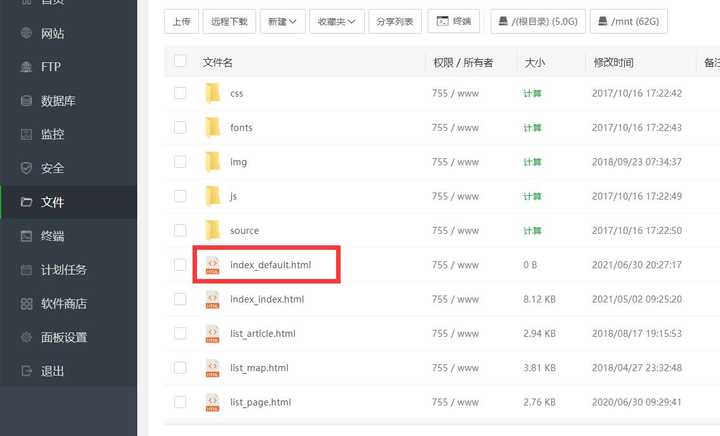Click the fonts folder icon
This screenshot has height=436, width=720.
coord(213,127)
